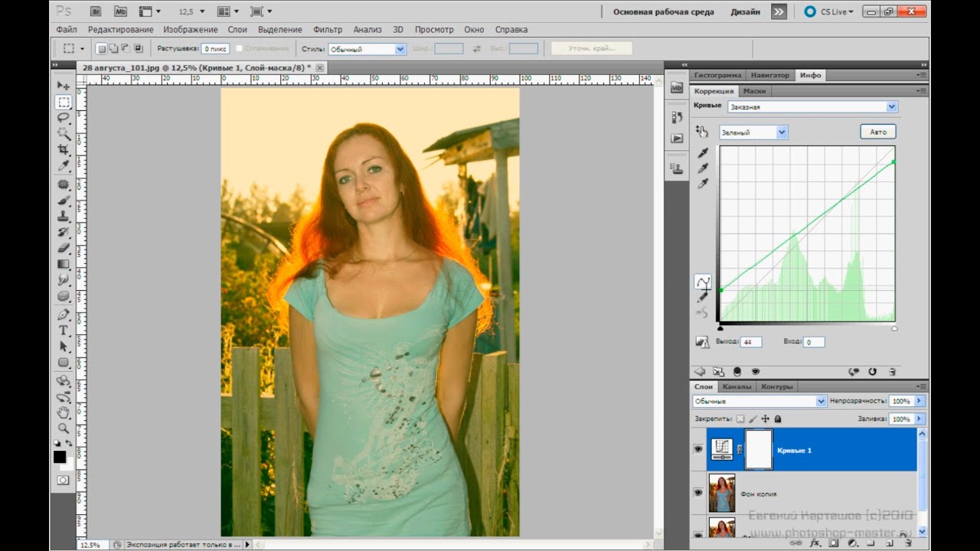Select the Horizontal Type tool
Image resolution: width=980 pixels, height=551 pixels.
point(64,331)
